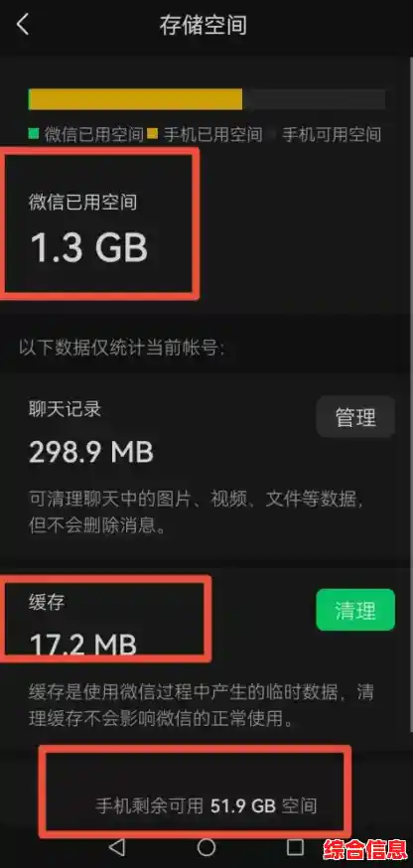Tap the Android back triangle button
413x868 pixels.
click(x=117, y=846)
